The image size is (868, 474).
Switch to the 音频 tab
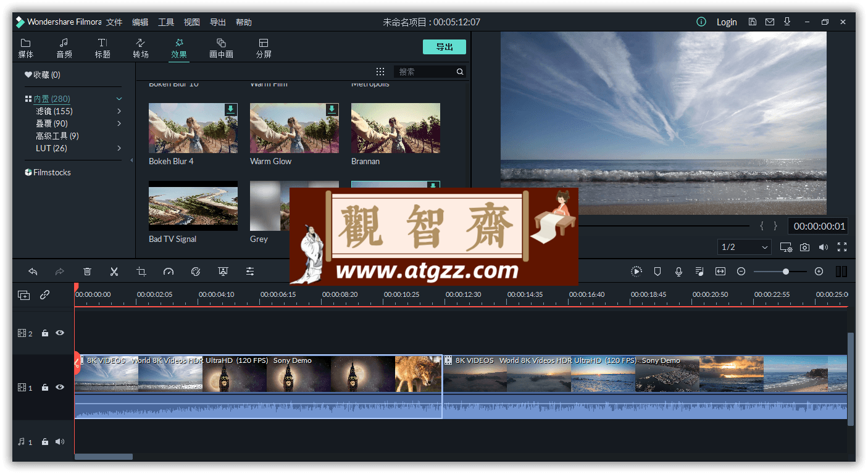(64, 48)
